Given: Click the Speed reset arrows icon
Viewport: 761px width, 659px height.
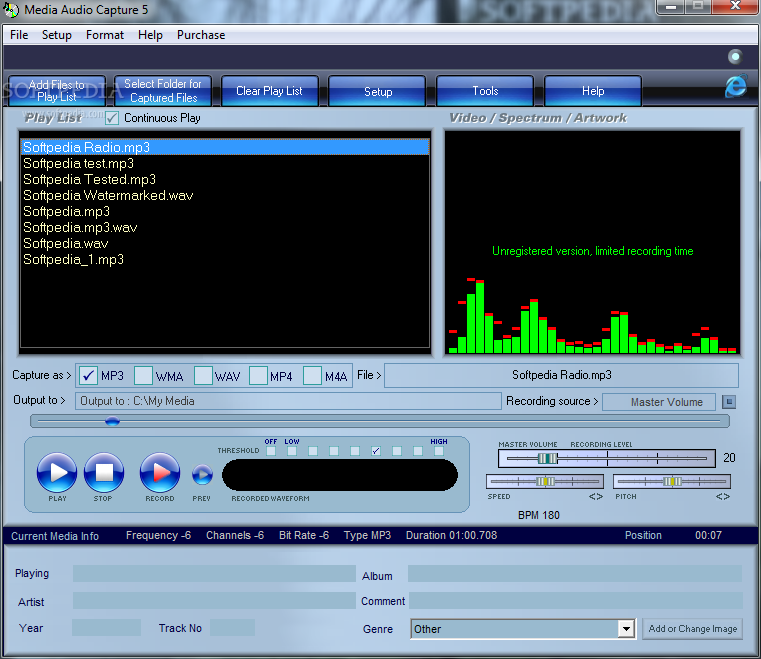Looking at the screenshot, I should [596, 496].
